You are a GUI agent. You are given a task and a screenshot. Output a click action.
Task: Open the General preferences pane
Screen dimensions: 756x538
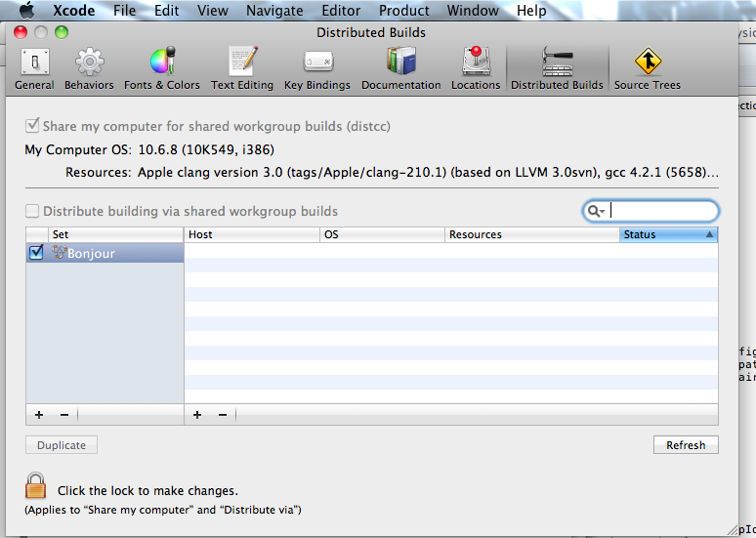tap(34, 68)
